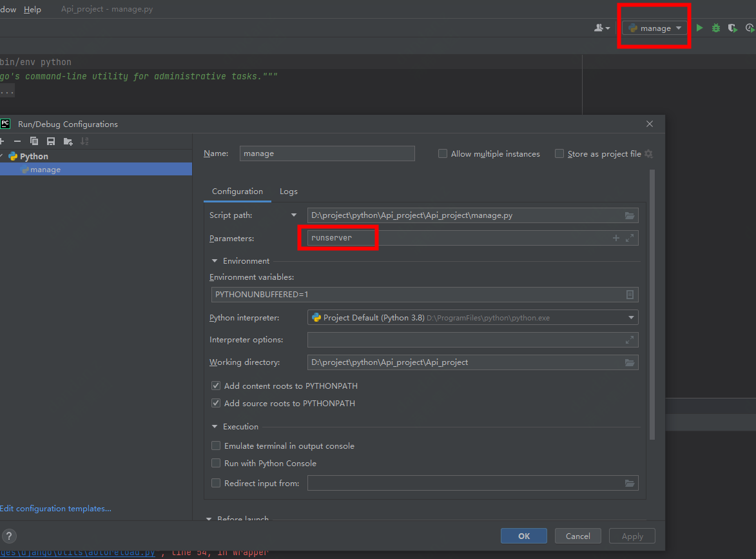Collapse the Environment section
The height and width of the screenshot is (559, 756).
215,261
